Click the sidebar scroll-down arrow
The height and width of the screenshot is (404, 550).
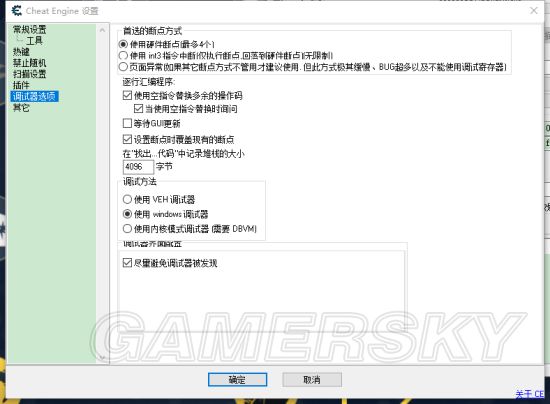tap(102, 357)
